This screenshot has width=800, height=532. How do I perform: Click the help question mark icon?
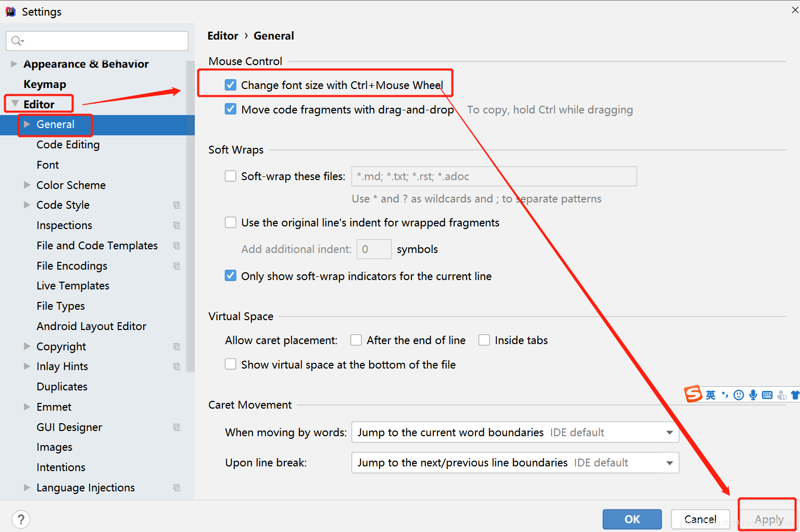coord(21,519)
